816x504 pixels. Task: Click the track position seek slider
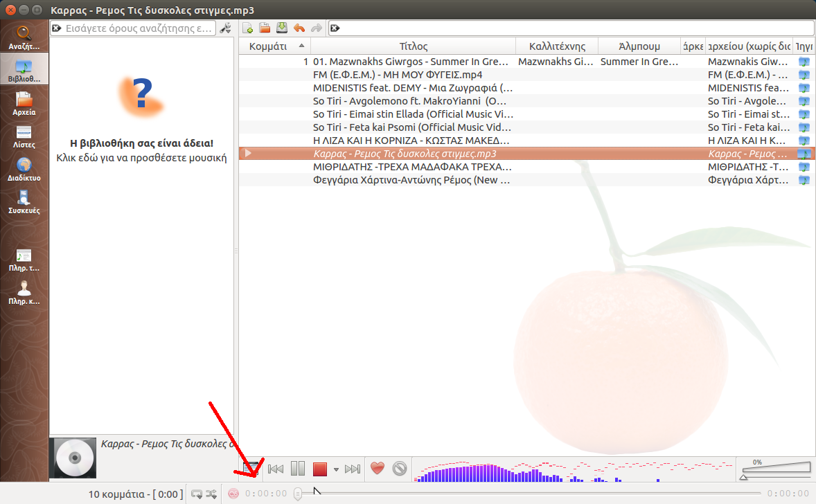point(527,493)
